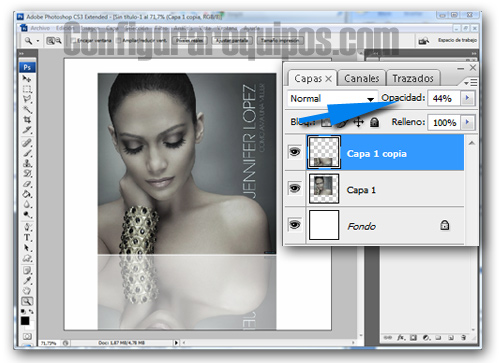Select the Custom Shape tool
This screenshot has height=363, width=500.
point(27,258)
